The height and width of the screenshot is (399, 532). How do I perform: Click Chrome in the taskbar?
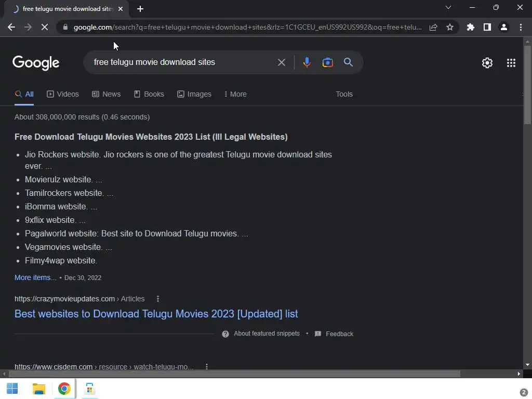(x=64, y=389)
